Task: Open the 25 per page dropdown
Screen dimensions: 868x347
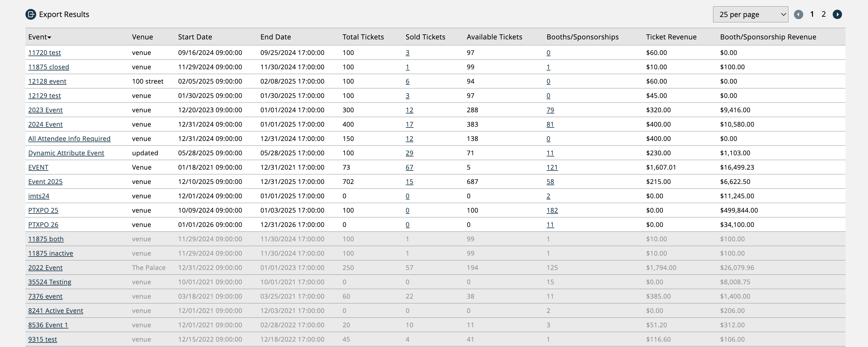Action: tap(750, 14)
